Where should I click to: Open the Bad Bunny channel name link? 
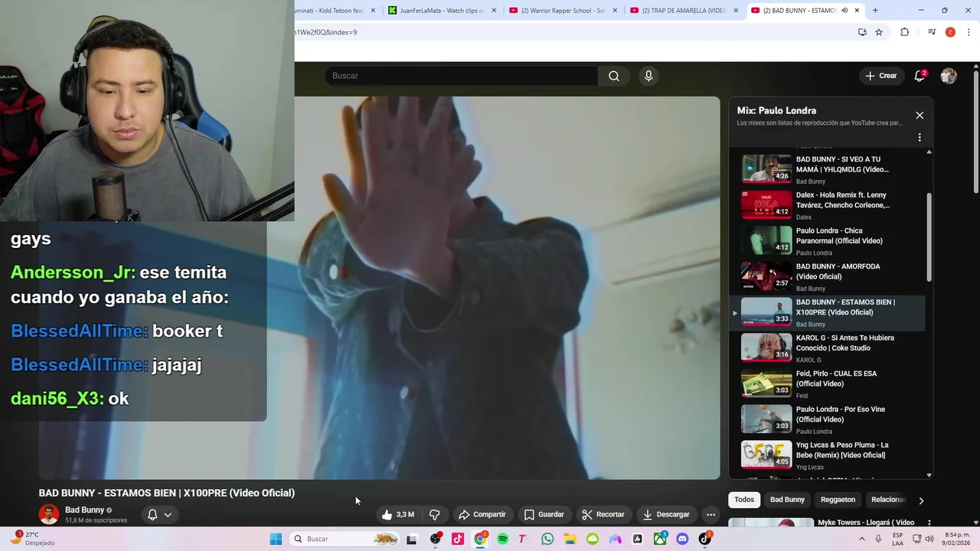click(x=84, y=510)
